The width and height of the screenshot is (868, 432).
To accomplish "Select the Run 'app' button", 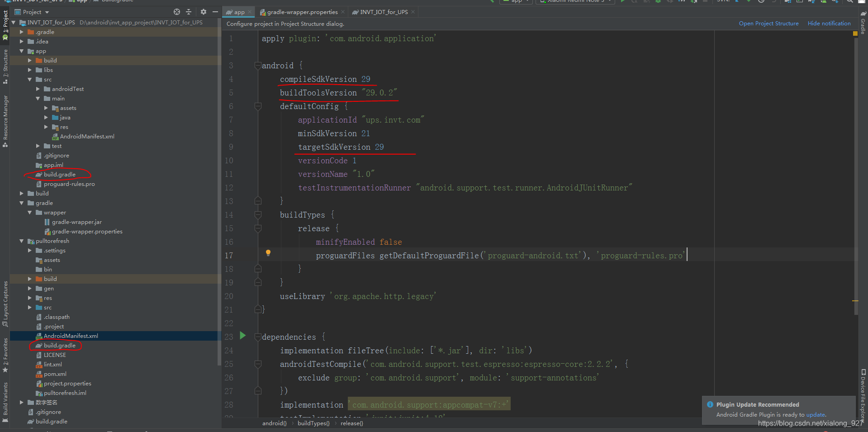I will 622,2.
